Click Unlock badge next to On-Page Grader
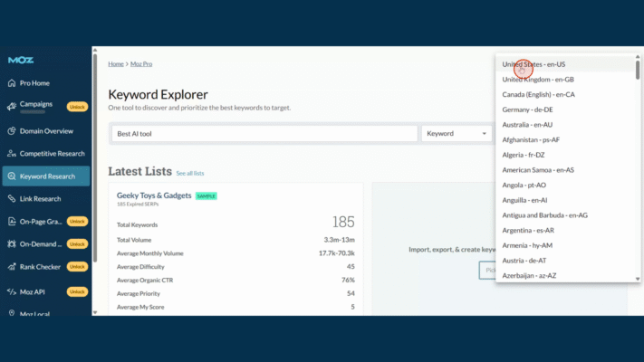The width and height of the screenshot is (644, 362). click(x=77, y=221)
